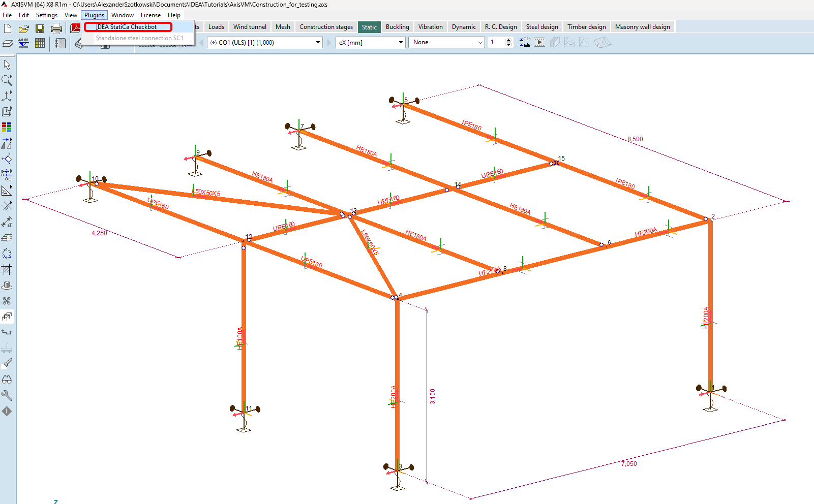Open the renumbering circular-arrows tool
This screenshot has height=504, width=814.
coord(7,254)
